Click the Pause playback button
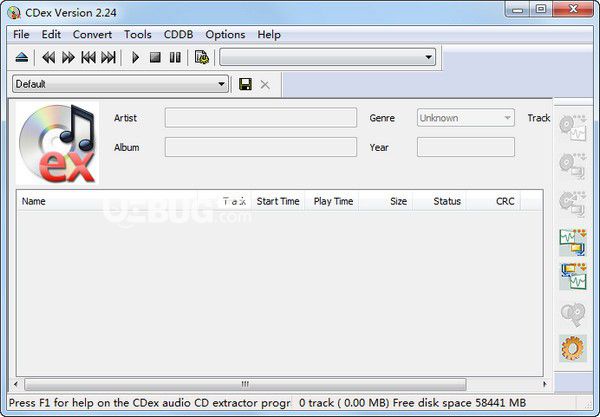 point(175,58)
